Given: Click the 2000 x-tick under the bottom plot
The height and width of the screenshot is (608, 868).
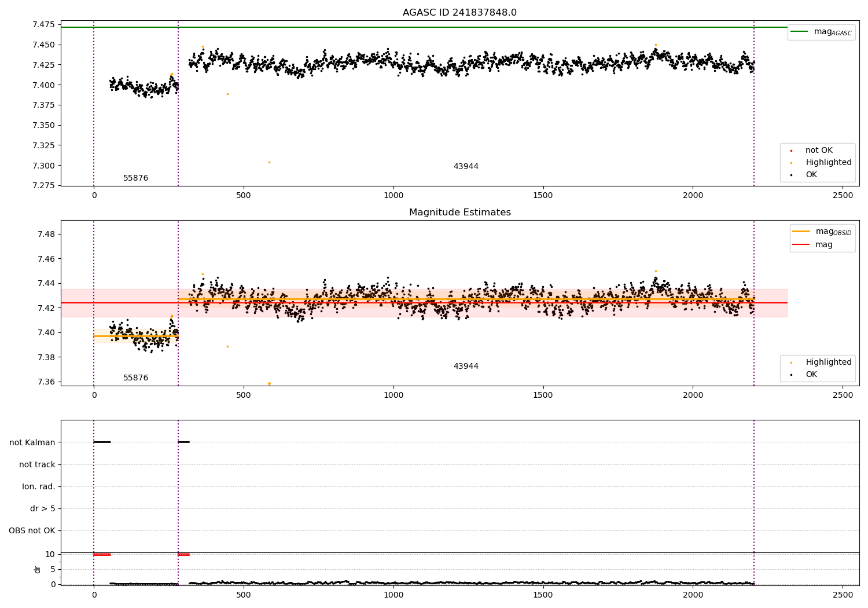Looking at the screenshot, I should pos(693,595).
